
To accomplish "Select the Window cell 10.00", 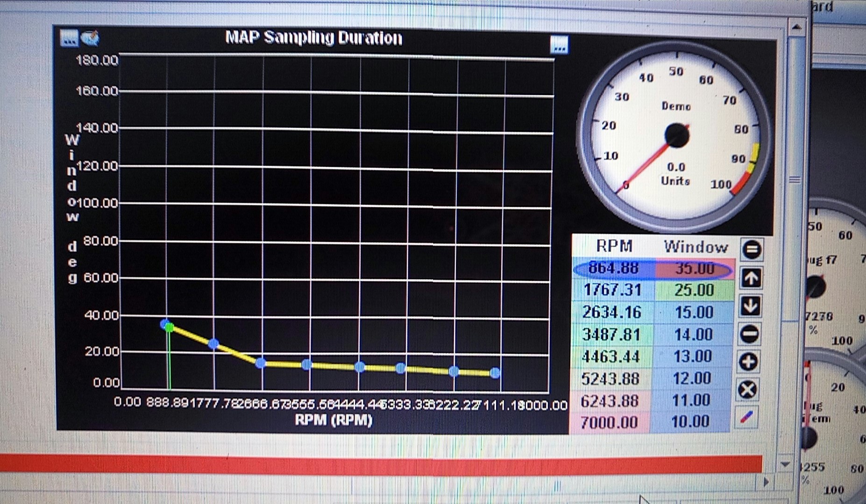I will 690,422.
